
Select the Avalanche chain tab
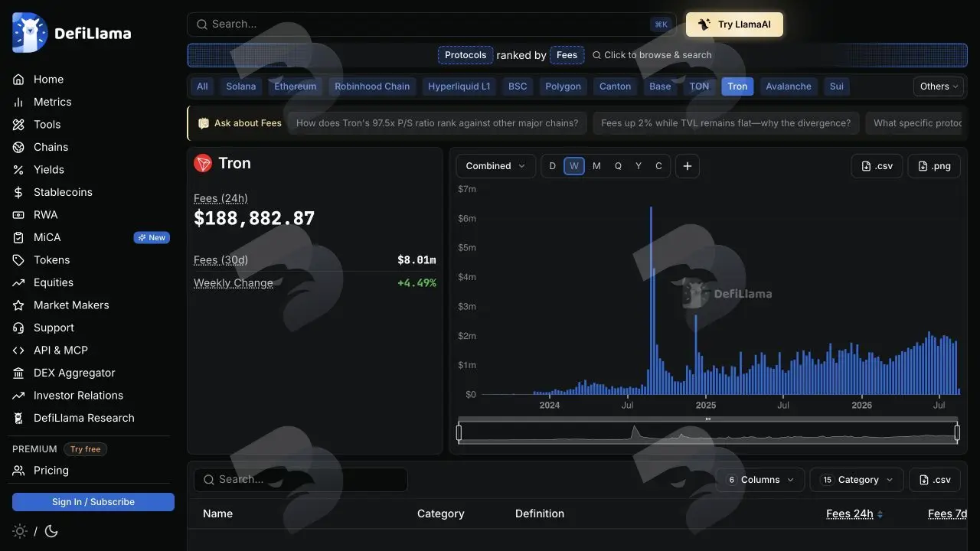(x=789, y=86)
